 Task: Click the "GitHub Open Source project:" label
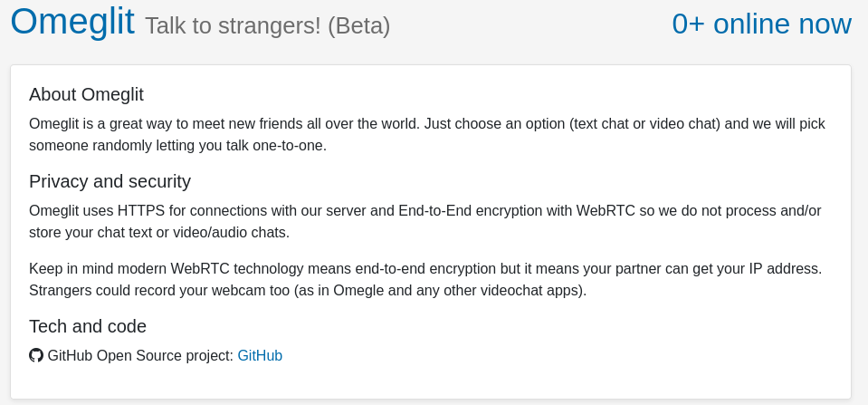[x=140, y=356]
